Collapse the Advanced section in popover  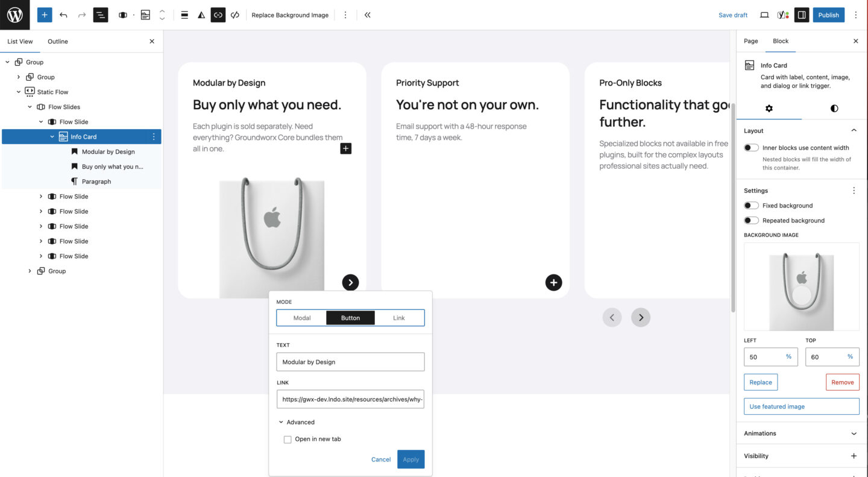pyautogui.click(x=281, y=422)
